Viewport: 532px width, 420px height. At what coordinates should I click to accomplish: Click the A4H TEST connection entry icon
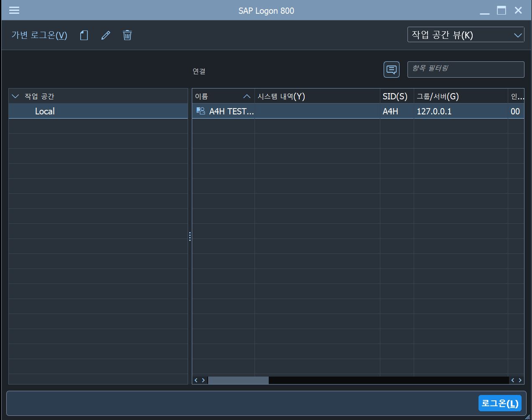pos(201,111)
